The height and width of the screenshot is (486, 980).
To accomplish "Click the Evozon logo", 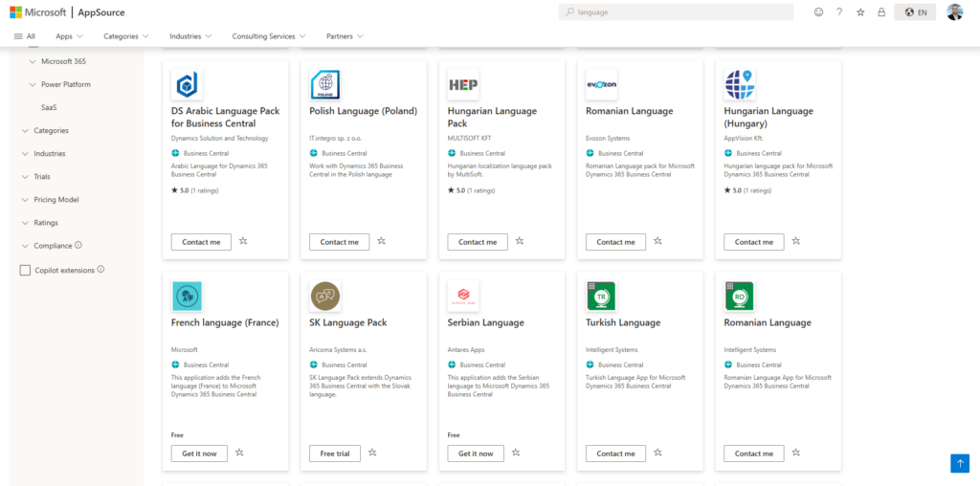I will [x=601, y=84].
